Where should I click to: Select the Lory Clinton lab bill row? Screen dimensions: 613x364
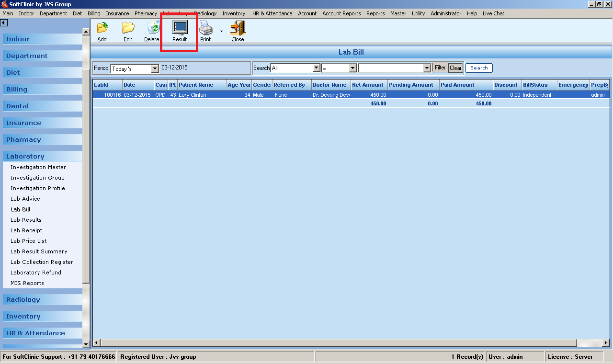[192, 95]
